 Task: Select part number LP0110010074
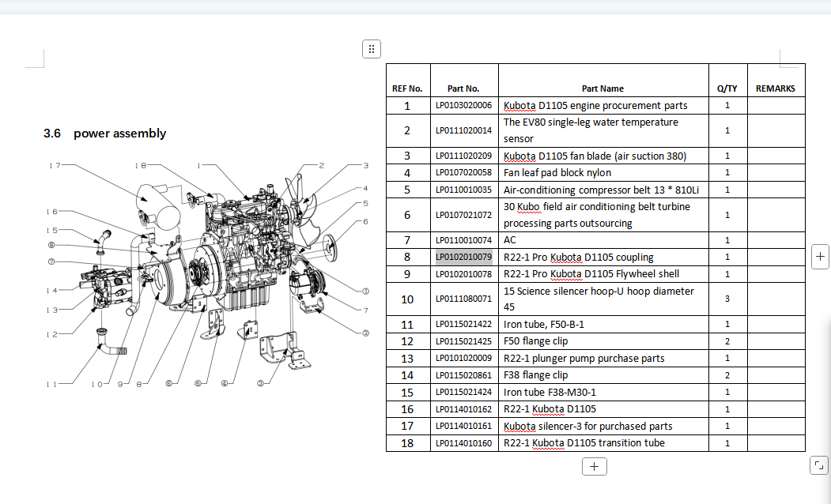[463, 240]
